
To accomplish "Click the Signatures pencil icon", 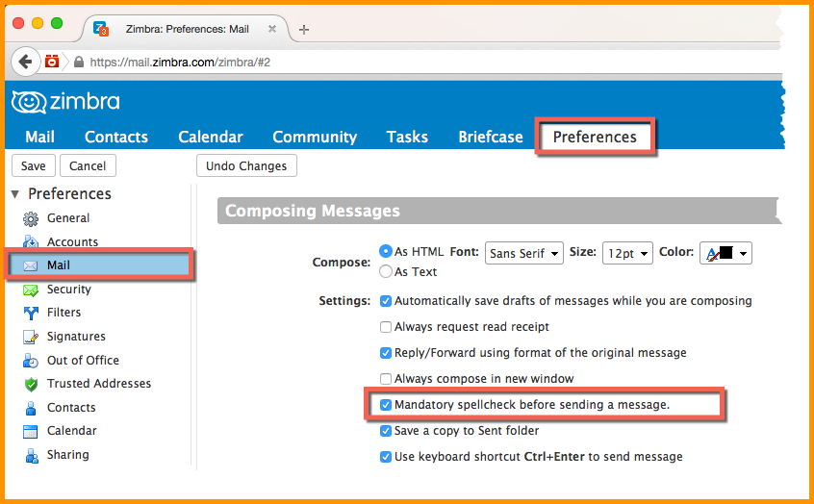I will [x=31, y=337].
